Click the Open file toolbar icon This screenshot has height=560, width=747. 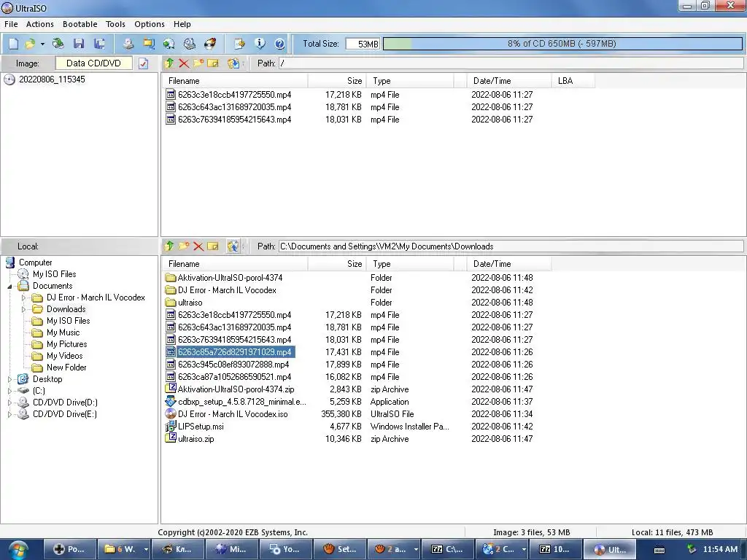30,44
